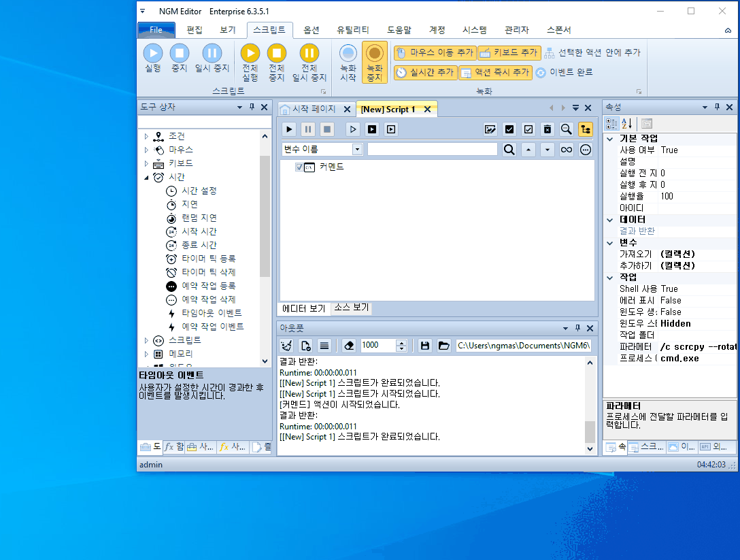Click 마우스 이동 추가 button
Viewport: 740px width, 560px height.
(x=435, y=52)
